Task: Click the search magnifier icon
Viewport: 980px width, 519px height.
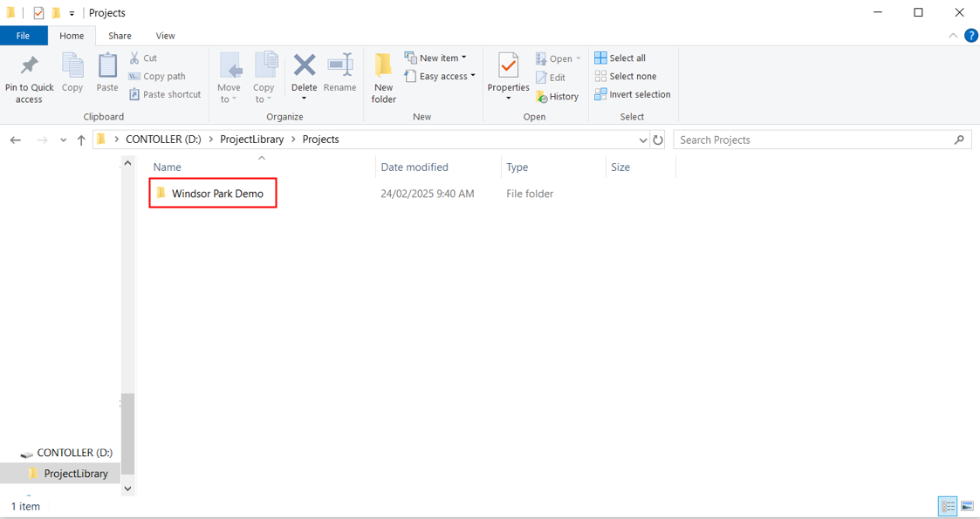Action: [959, 140]
